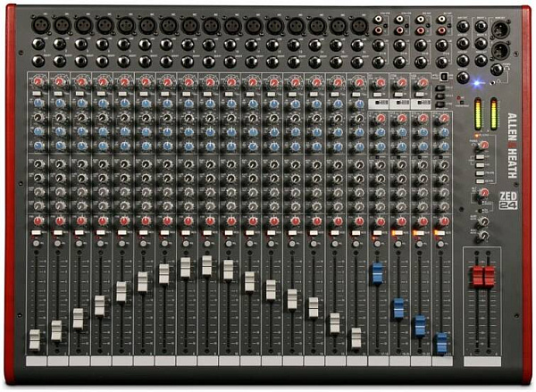Click the mini headphone jack near blue LED

pyautogui.click(x=492, y=82)
